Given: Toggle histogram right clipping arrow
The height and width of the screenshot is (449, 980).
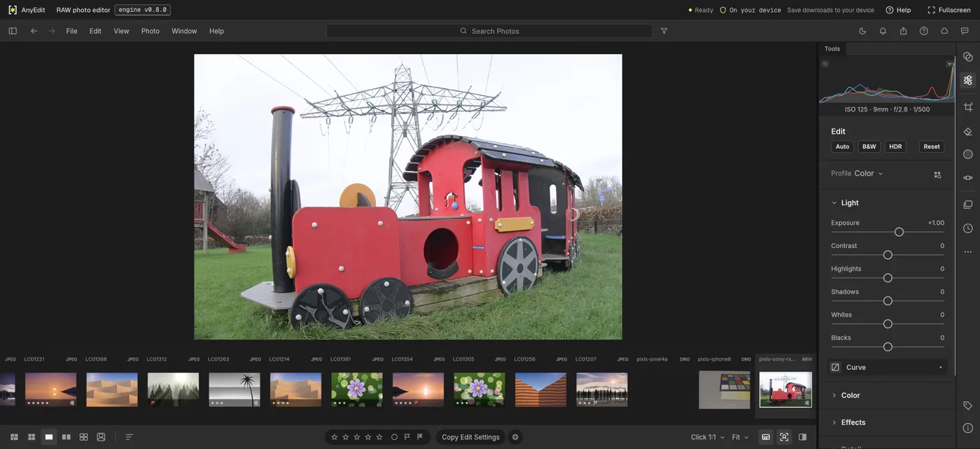Looking at the screenshot, I should click(950, 64).
